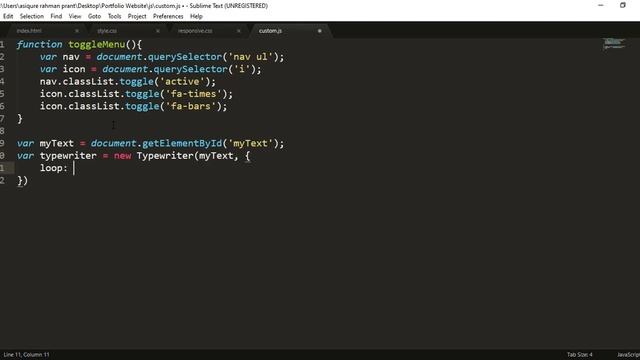
Task: Click the word Typewriter after new
Action: [x=165, y=156]
